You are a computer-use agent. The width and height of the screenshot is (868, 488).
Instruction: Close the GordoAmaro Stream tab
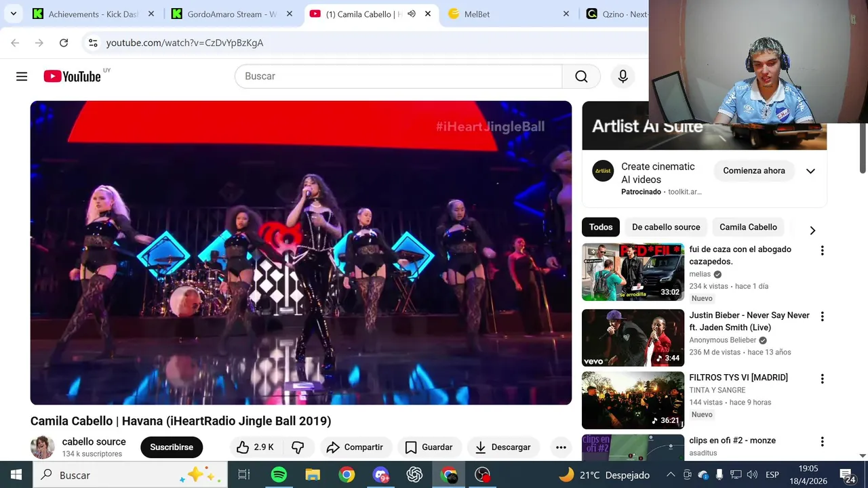click(290, 14)
